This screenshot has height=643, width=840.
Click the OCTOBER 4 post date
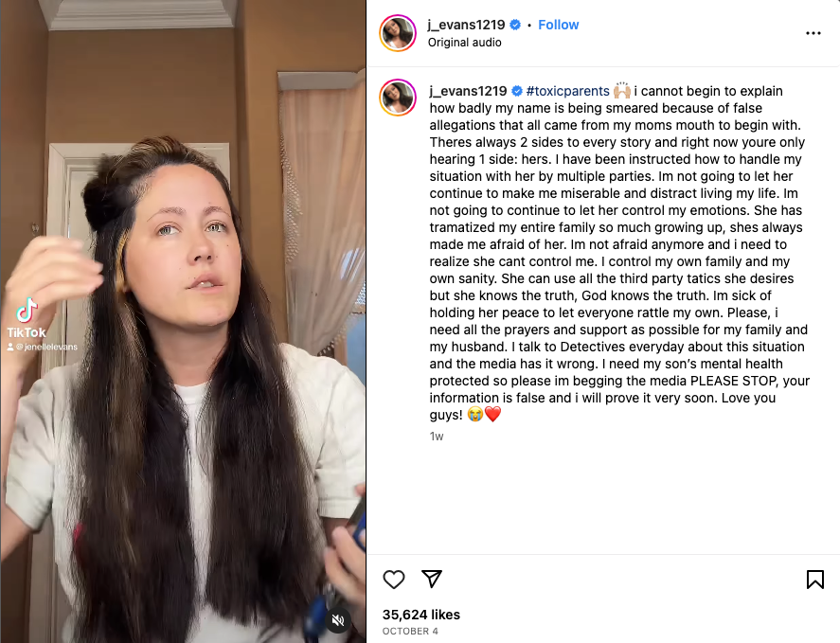(x=410, y=632)
